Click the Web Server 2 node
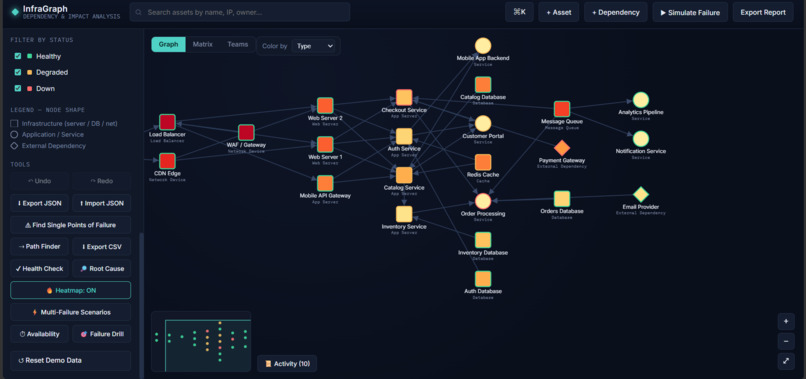Viewport: 806px width, 379px height. click(325, 105)
